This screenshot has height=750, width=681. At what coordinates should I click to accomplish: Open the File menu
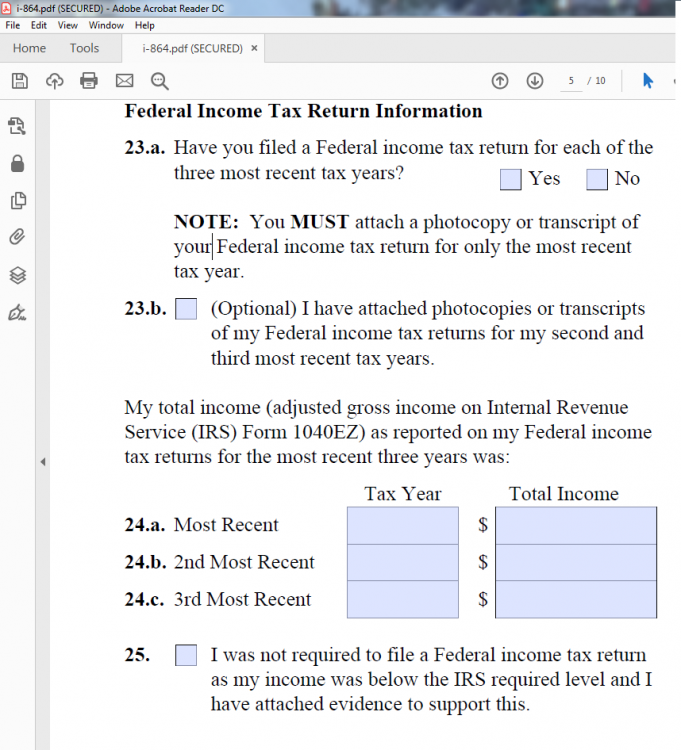(12, 25)
